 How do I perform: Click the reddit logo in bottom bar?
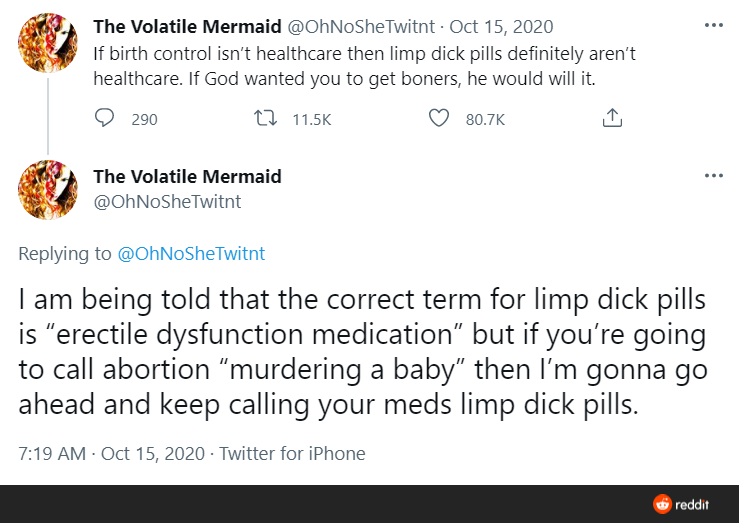point(682,504)
